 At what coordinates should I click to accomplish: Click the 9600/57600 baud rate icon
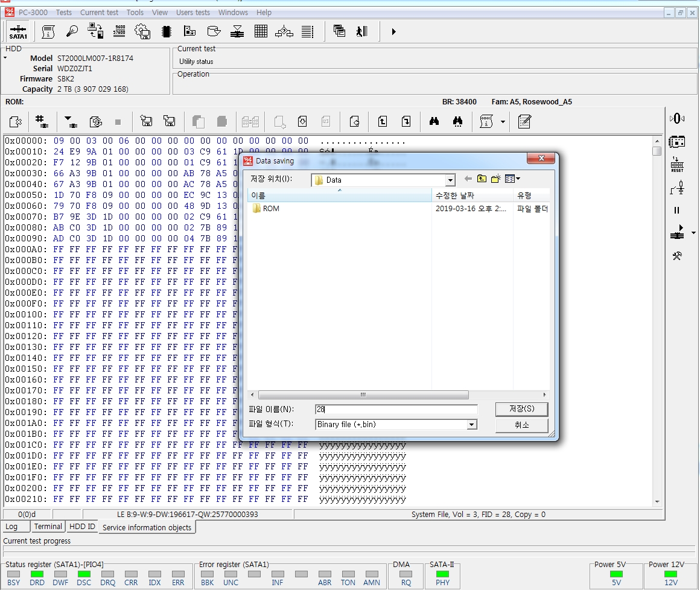click(119, 31)
